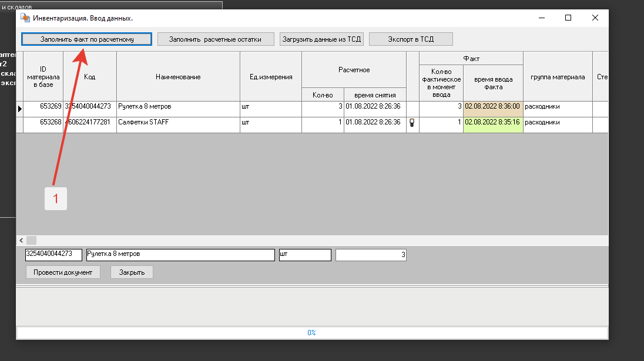644x361 pixels.
Task: Click the barcode input field 3254040044273
Action: (53, 255)
